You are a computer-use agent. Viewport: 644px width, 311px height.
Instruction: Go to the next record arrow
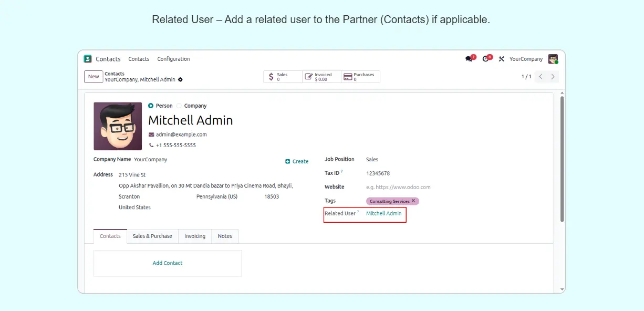pyautogui.click(x=553, y=77)
